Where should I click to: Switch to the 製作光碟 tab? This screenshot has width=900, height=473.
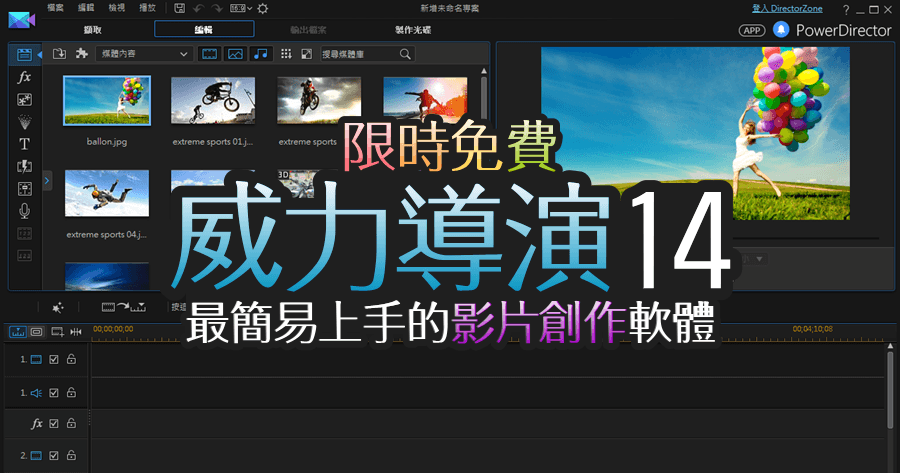tap(413, 30)
